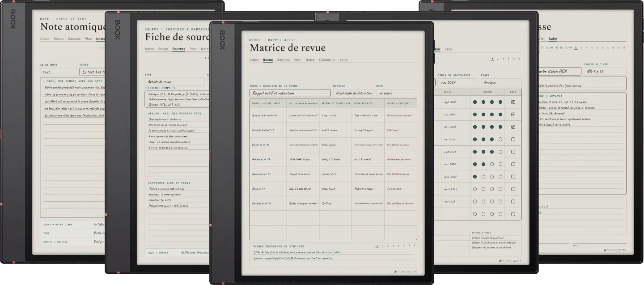This screenshot has height=285, width=644.
Task: Click the method cell 'Terrain, K-12'
Action: pyautogui.click(x=335, y=174)
